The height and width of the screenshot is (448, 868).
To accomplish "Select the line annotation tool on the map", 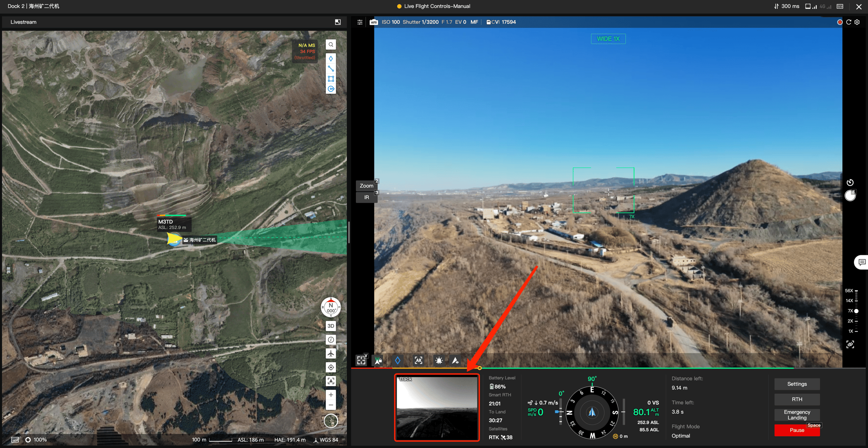I will point(330,68).
